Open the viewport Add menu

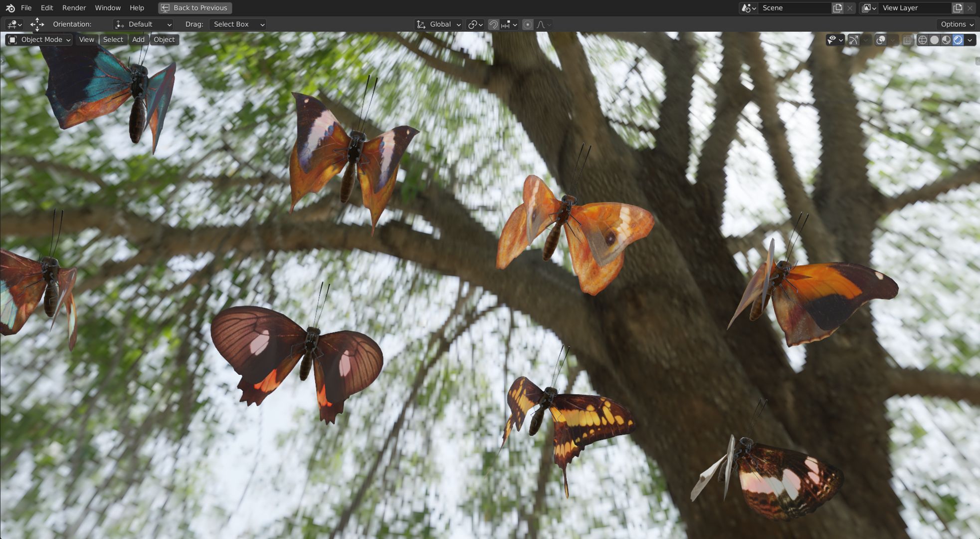[x=138, y=40]
